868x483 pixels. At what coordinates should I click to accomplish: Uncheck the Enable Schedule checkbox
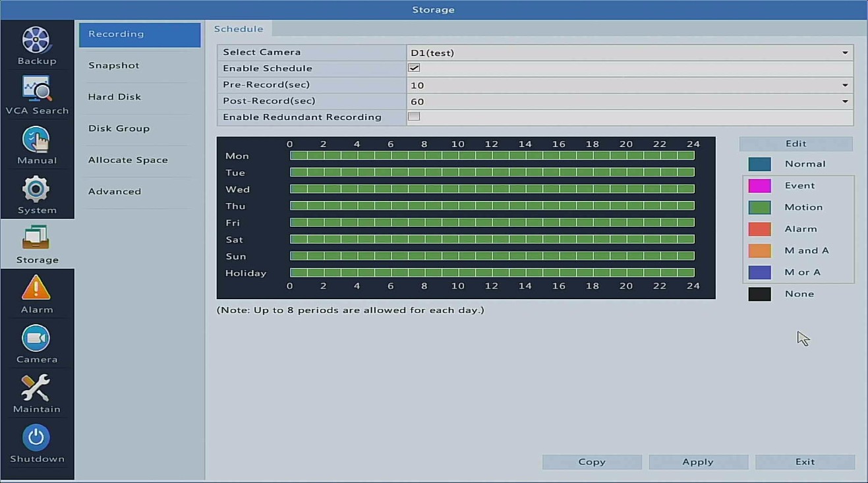click(x=414, y=68)
